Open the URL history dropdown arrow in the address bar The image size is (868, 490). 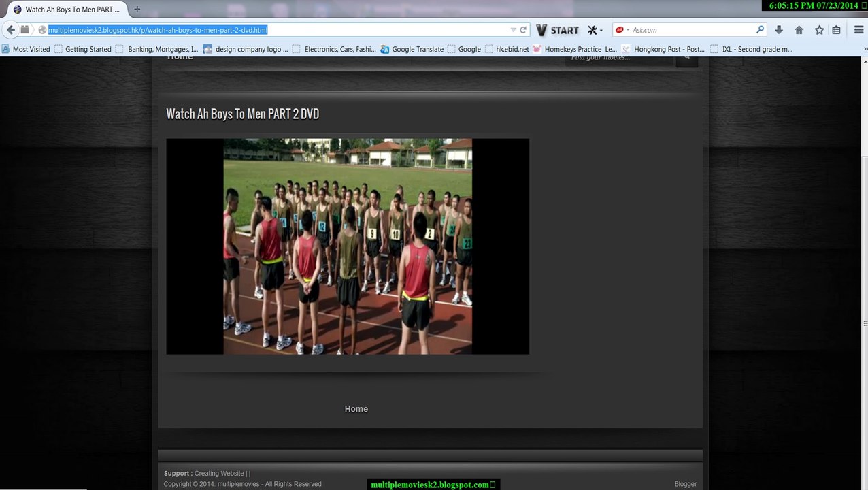coord(514,30)
